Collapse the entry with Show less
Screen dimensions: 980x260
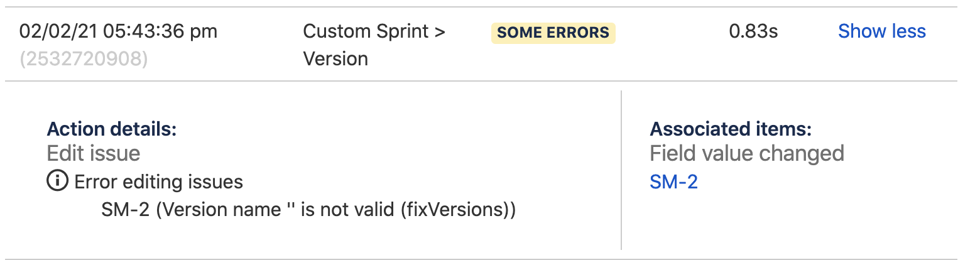click(x=882, y=31)
